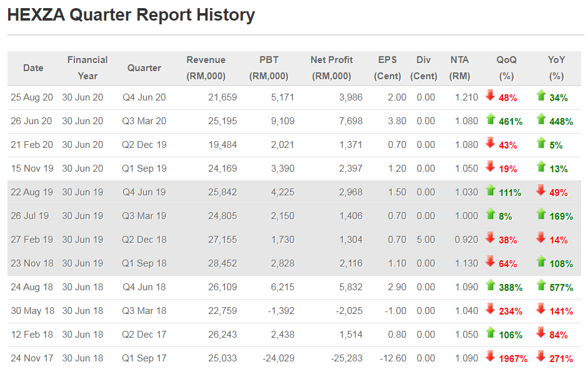Viewport: 588px width, 377px height.
Task: Click the red down arrow beside 48% QoQ
Action: (x=490, y=95)
